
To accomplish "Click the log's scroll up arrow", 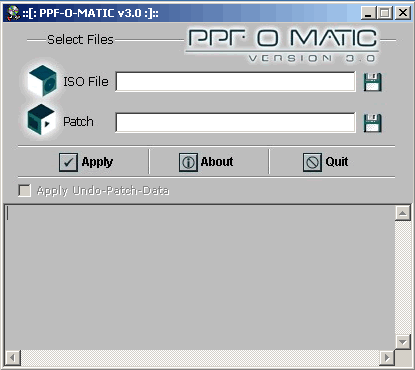I will pos(403,213).
